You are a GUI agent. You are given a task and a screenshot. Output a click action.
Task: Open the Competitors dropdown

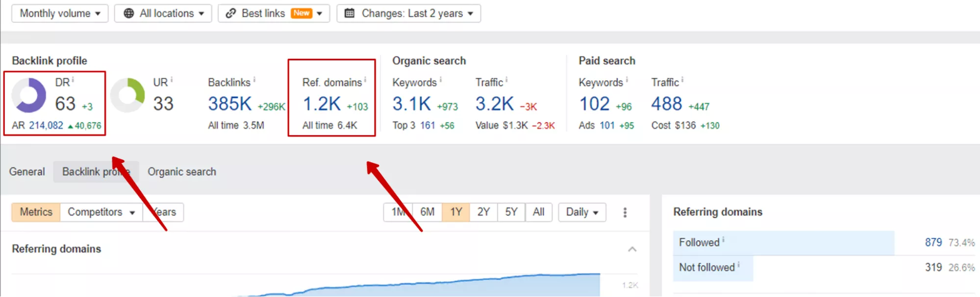(101, 212)
